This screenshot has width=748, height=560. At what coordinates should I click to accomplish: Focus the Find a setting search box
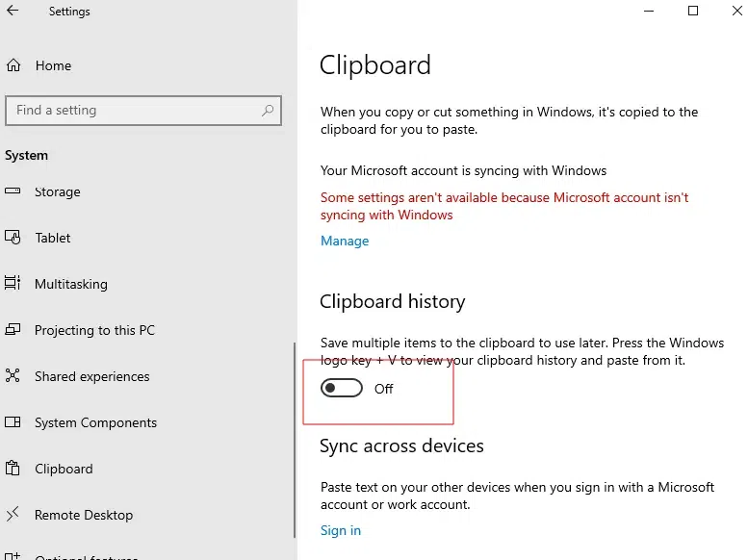(135, 111)
